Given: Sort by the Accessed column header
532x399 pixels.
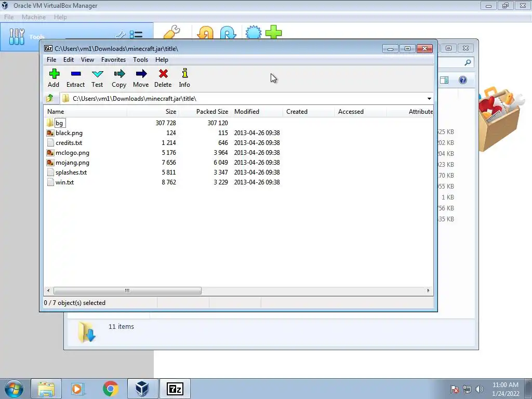Looking at the screenshot, I should click(x=361, y=112).
